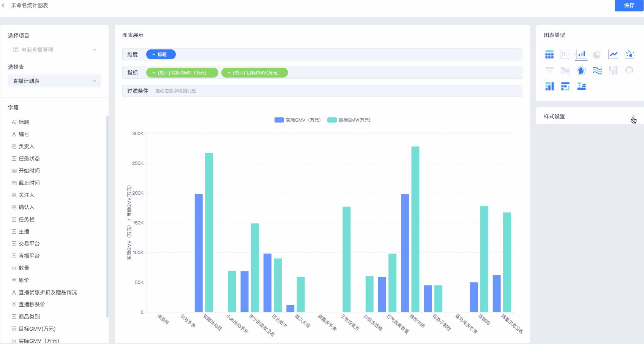
Task: Toggle 实际GMV（万元） series in chart legend
Action: click(298, 120)
